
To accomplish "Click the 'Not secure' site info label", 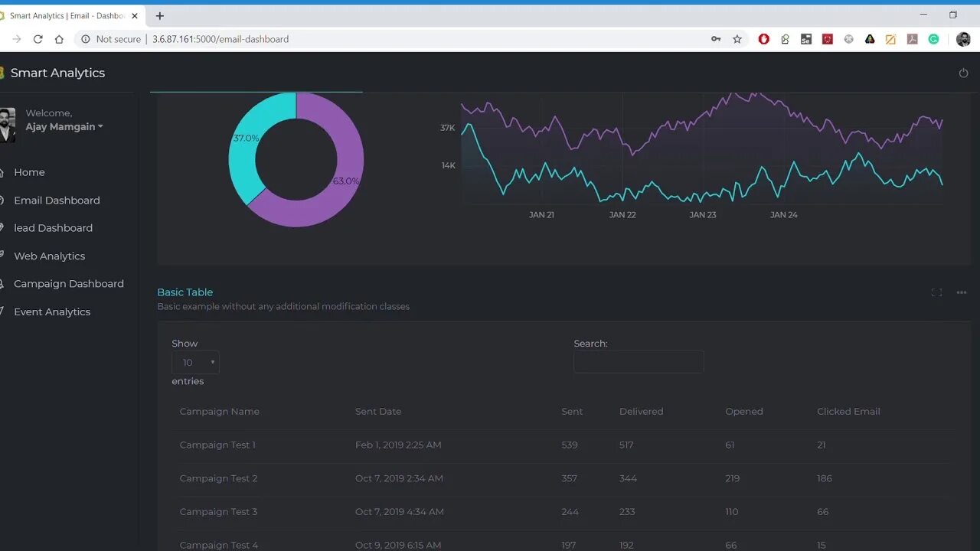I will 119,39.
